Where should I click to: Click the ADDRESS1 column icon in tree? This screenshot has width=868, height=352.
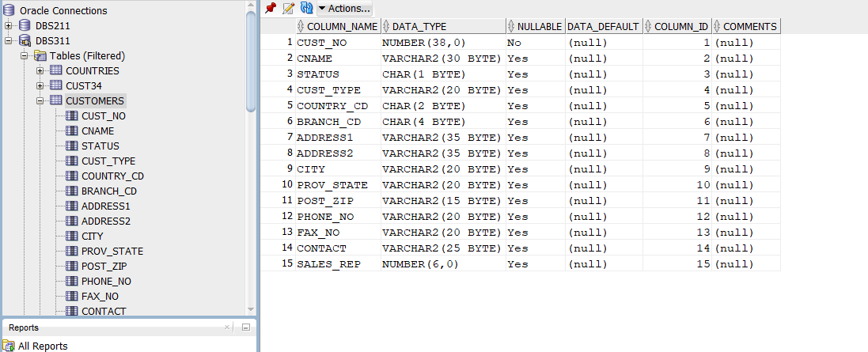click(x=71, y=206)
